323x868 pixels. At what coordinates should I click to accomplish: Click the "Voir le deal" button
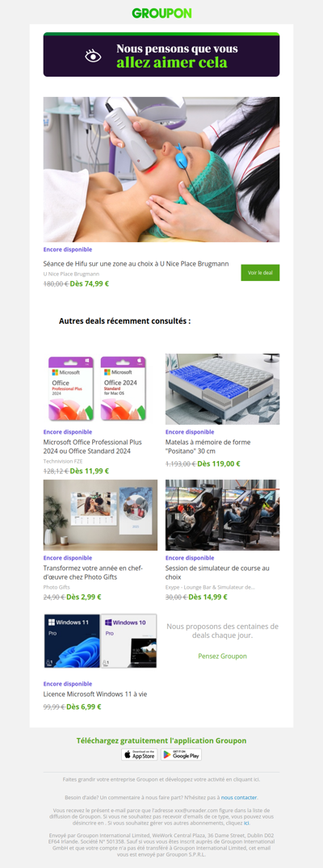coord(260,273)
